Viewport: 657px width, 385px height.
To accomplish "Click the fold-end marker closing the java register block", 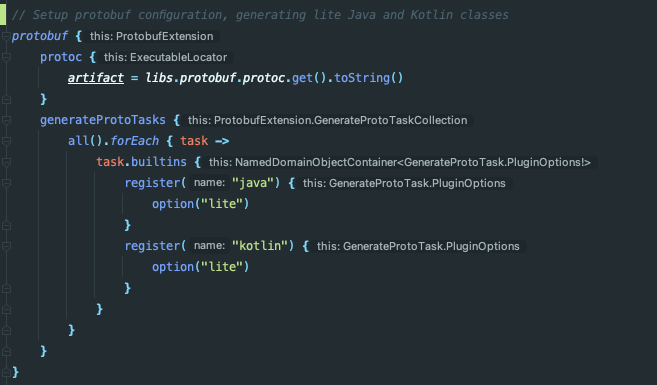I will click(6, 225).
